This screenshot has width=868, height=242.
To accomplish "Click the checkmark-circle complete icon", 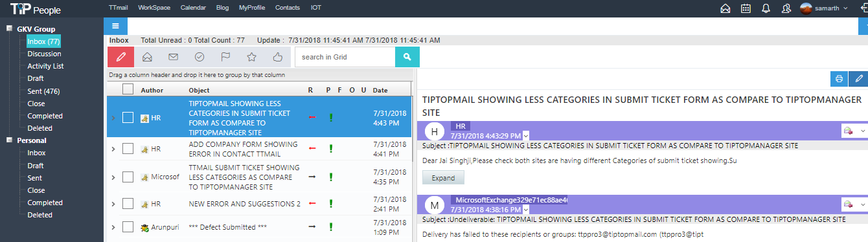I will pos(200,57).
